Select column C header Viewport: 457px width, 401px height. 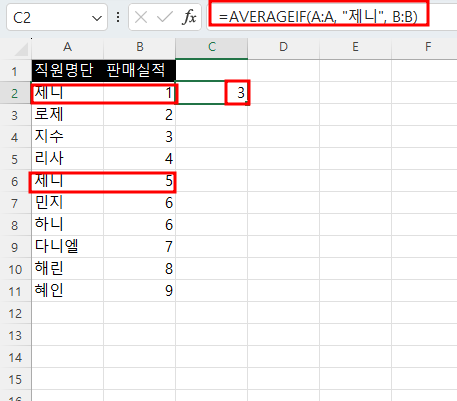[212, 47]
